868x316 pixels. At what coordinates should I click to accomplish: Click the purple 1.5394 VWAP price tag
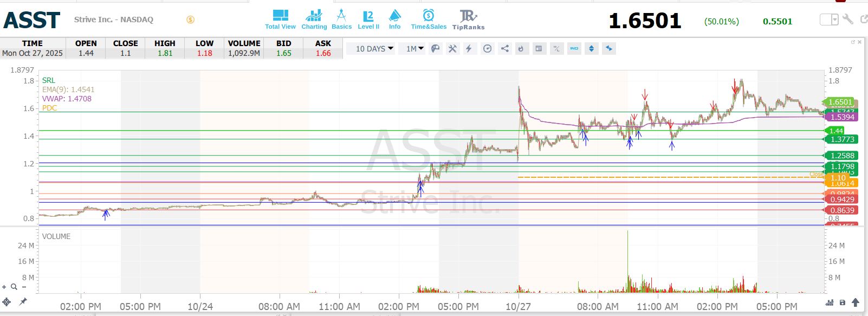[x=842, y=117]
